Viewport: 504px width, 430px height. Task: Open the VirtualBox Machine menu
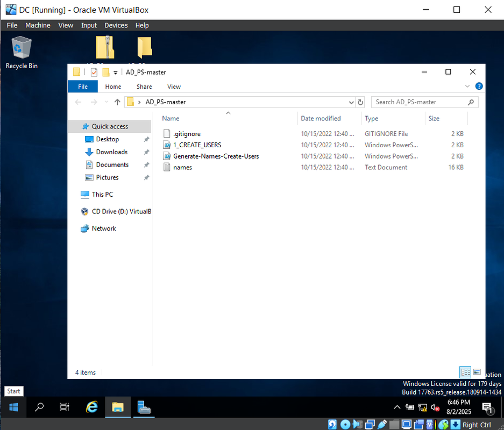click(x=38, y=25)
